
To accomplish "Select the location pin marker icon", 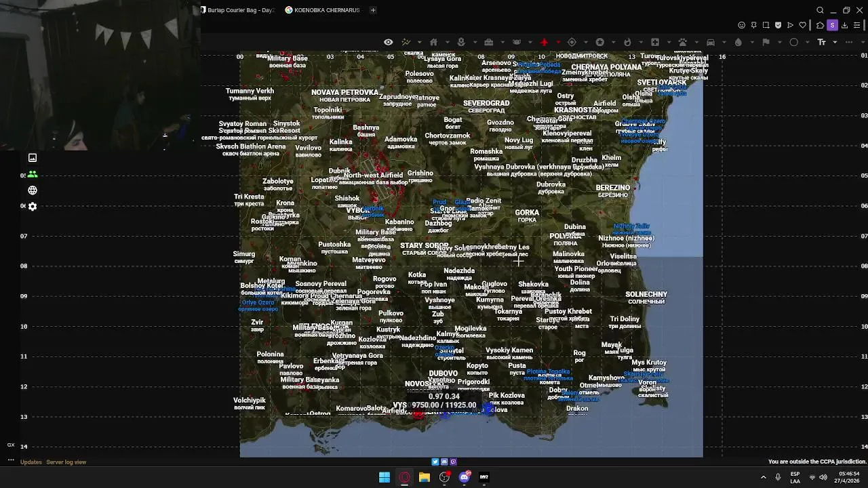I will [x=461, y=42].
